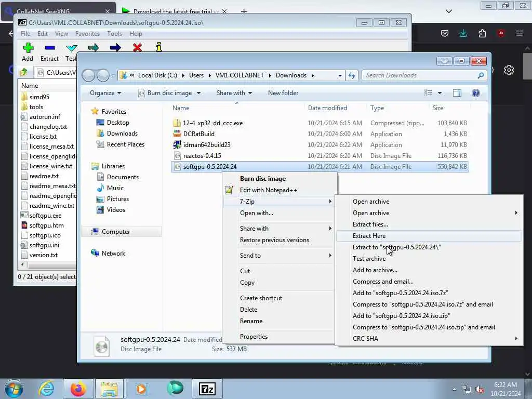Click the Explorer search magnifier icon
Screen dimensions: 532x399
click(x=481, y=75)
